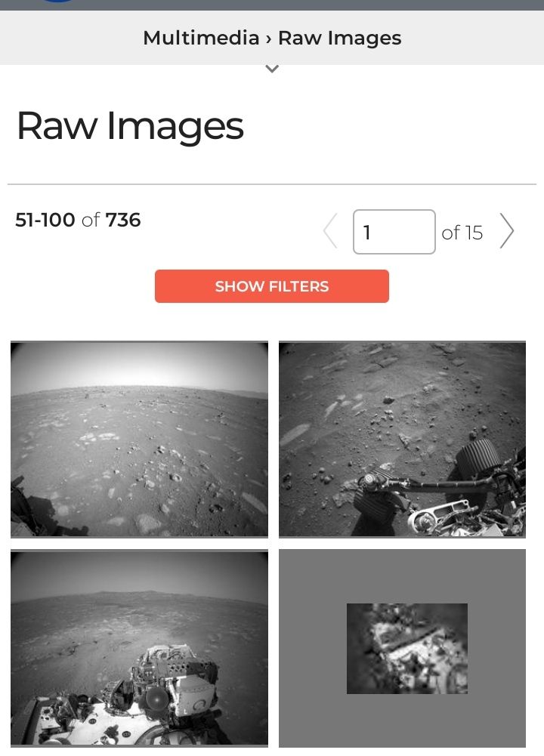Go to the previous page of raw images
The height and width of the screenshot is (756, 544).
[330, 231]
